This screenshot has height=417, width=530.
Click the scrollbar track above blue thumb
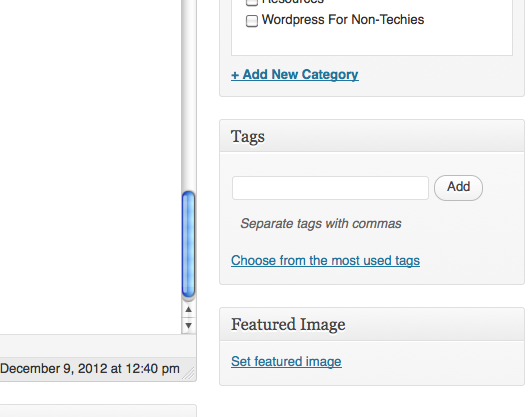point(189,95)
